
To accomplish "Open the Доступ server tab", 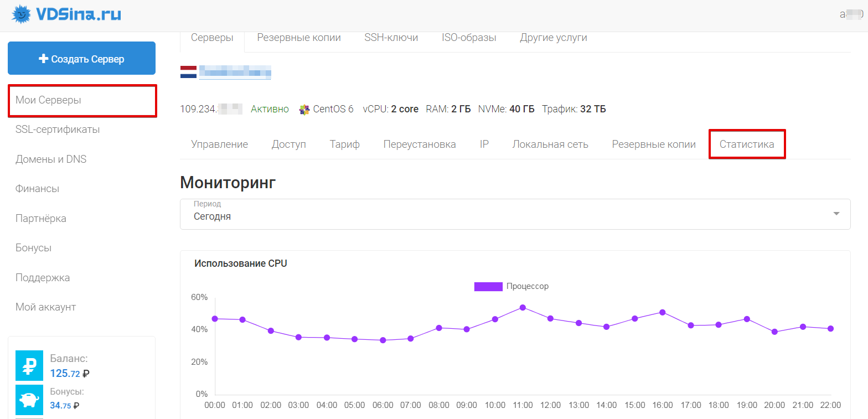I will 289,144.
